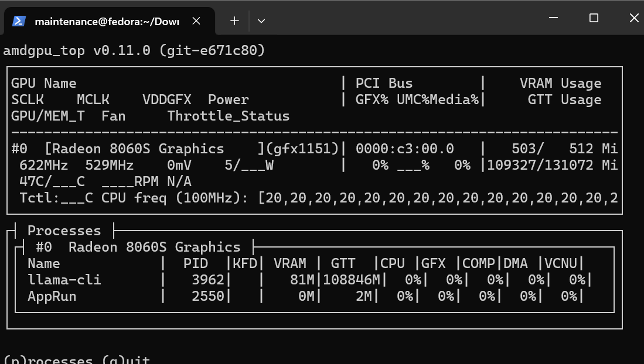Click the 'Processes' section title
Image resolution: width=644 pixels, height=364 pixels.
pos(64,231)
